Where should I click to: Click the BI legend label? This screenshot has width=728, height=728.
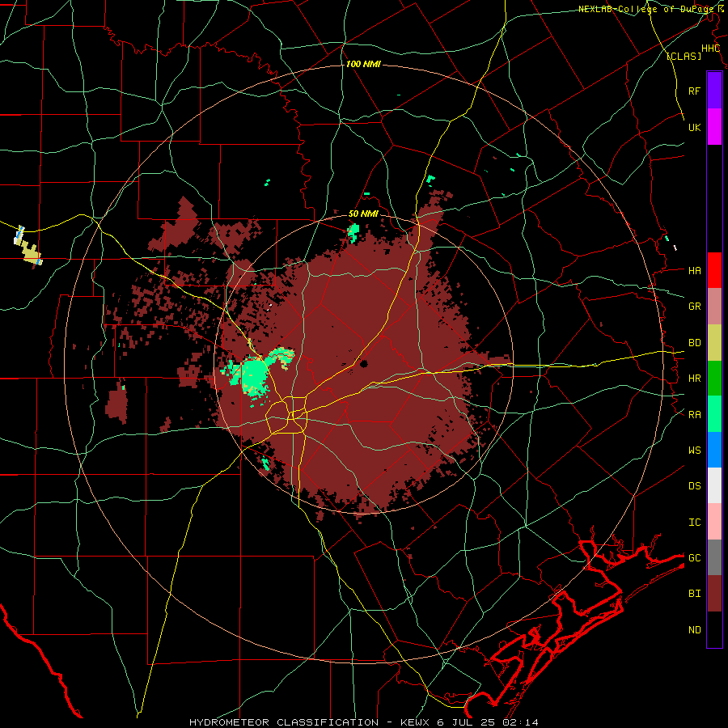pos(694,594)
